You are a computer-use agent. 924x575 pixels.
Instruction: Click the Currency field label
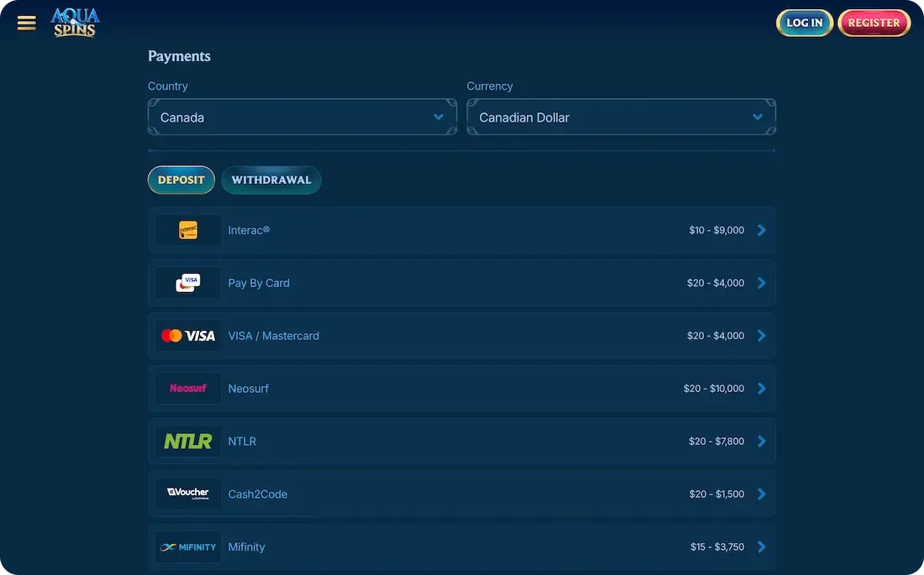pyautogui.click(x=490, y=86)
